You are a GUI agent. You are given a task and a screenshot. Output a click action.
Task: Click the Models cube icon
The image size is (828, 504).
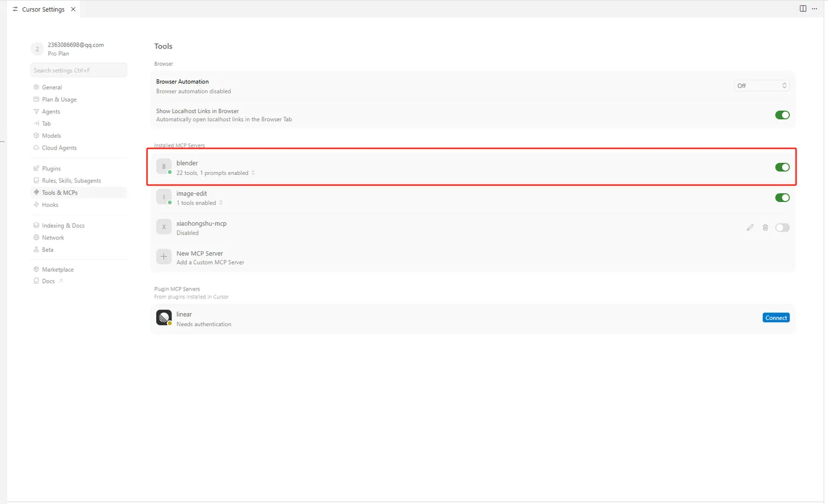(x=36, y=136)
